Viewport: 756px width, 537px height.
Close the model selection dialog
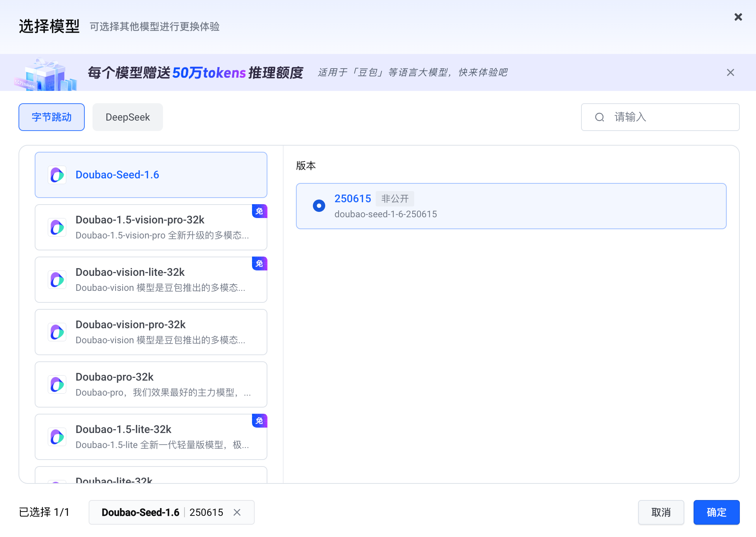coord(738,17)
